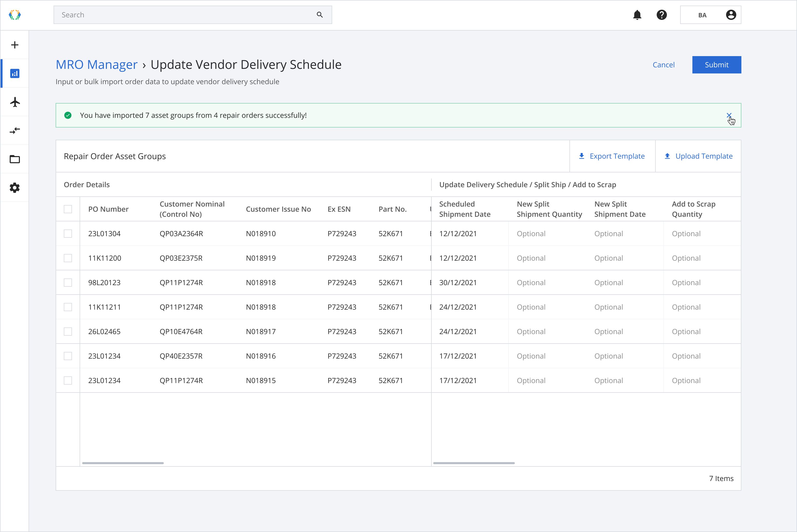Open folder icon in sidebar
The height and width of the screenshot is (532, 797).
(x=15, y=159)
